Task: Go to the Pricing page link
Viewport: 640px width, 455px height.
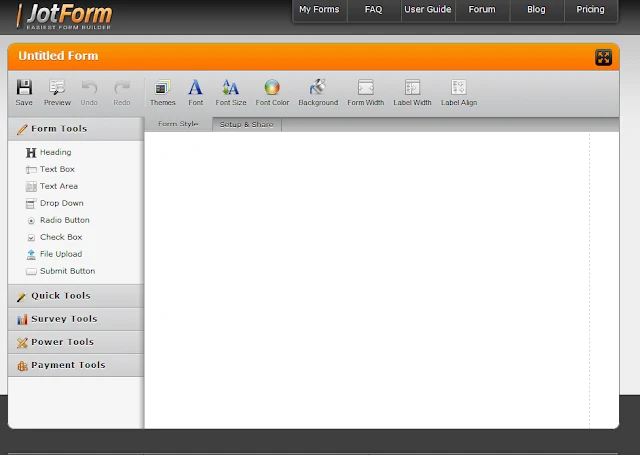Action: pyautogui.click(x=590, y=10)
